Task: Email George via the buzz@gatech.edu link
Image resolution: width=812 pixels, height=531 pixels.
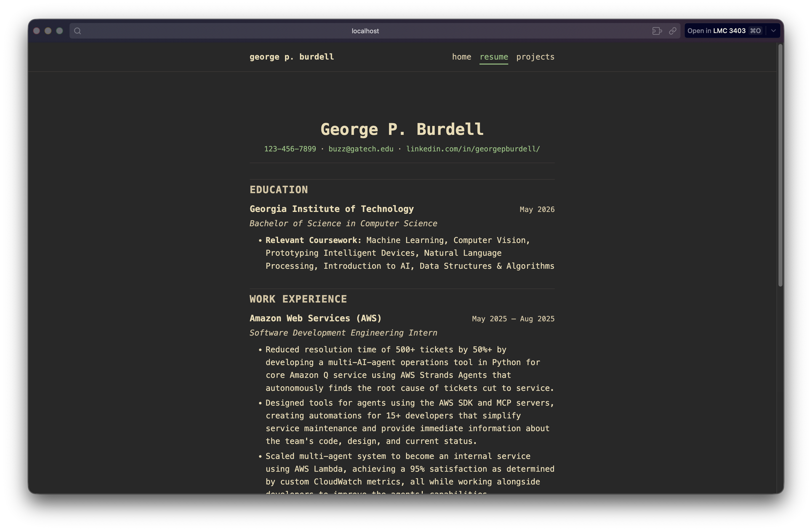Action: click(x=360, y=149)
